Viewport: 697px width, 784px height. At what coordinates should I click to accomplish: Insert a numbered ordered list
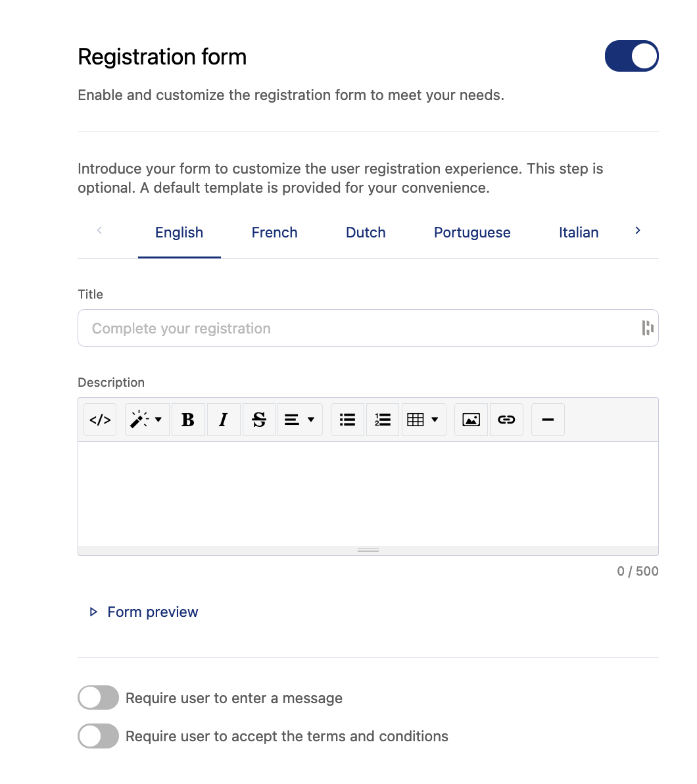(x=383, y=420)
